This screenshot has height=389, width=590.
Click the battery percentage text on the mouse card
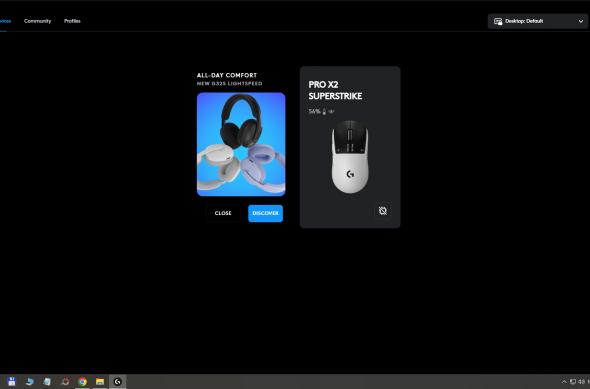(314, 111)
